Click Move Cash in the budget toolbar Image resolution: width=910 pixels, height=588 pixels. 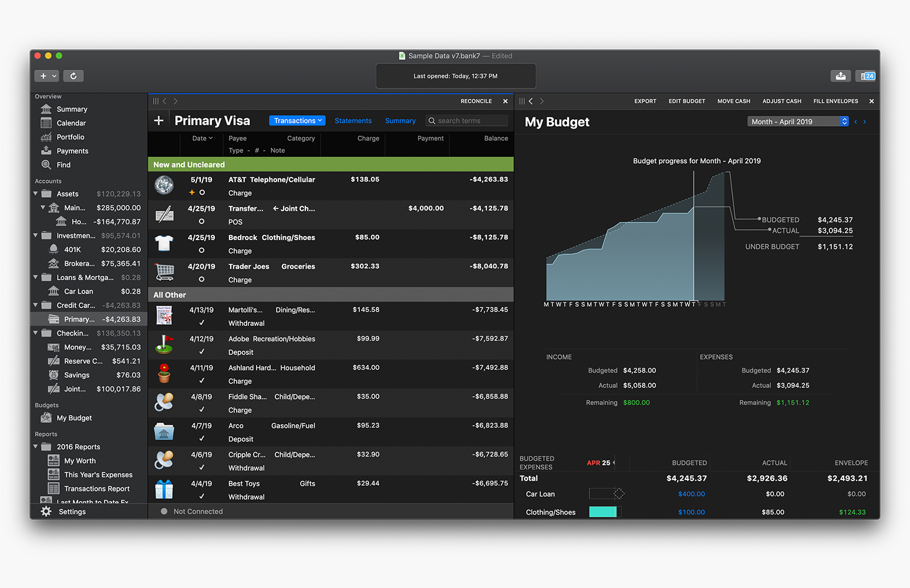(734, 102)
